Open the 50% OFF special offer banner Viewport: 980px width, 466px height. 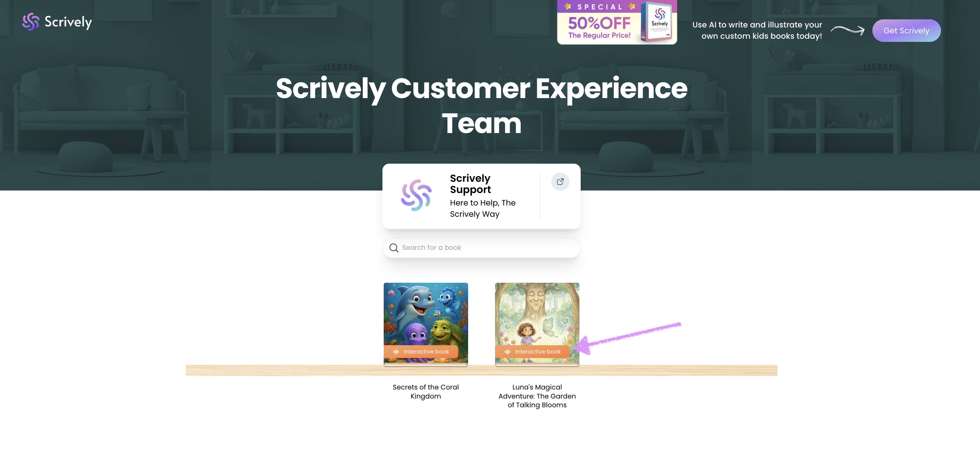point(617,22)
